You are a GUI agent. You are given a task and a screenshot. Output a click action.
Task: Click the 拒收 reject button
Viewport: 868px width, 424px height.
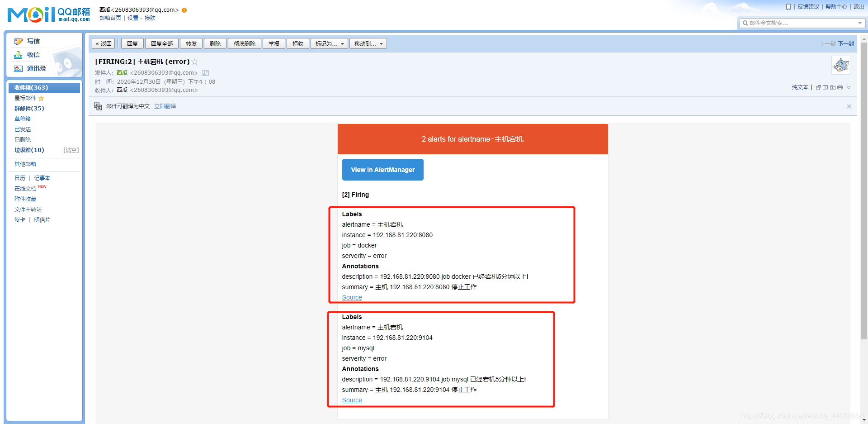298,44
